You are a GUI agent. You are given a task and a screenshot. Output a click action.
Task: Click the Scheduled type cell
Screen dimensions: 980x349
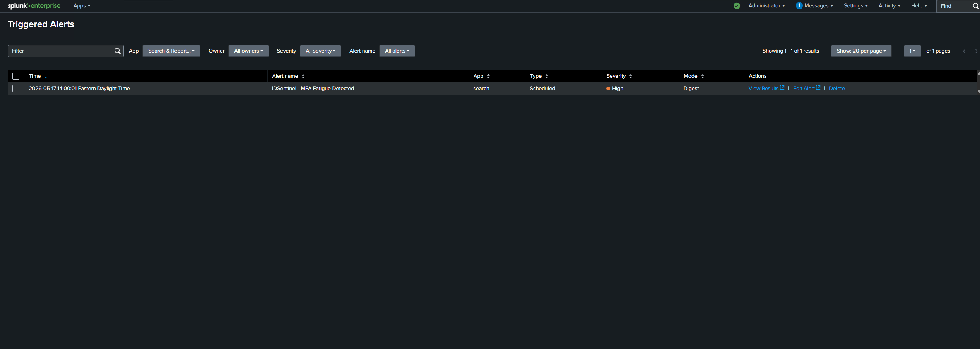click(542, 89)
